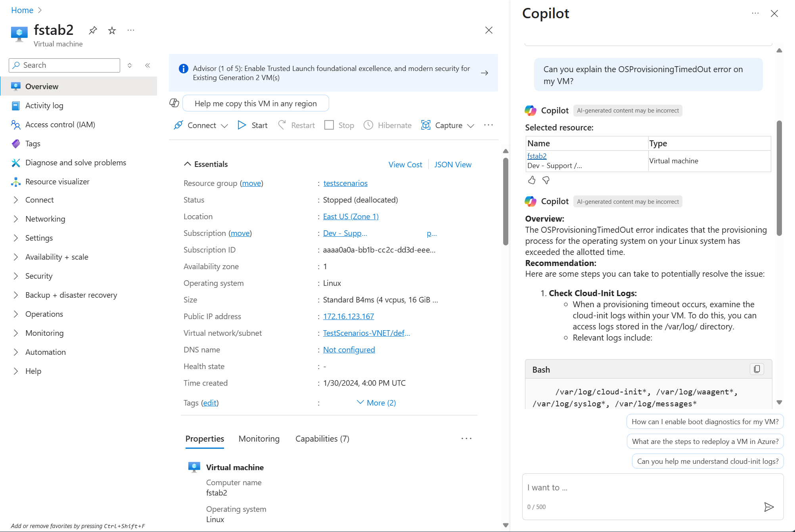The width and height of the screenshot is (795, 532).
Task: Pin the fstab2 VM to dashboard
Action: (x=93, y=31)
